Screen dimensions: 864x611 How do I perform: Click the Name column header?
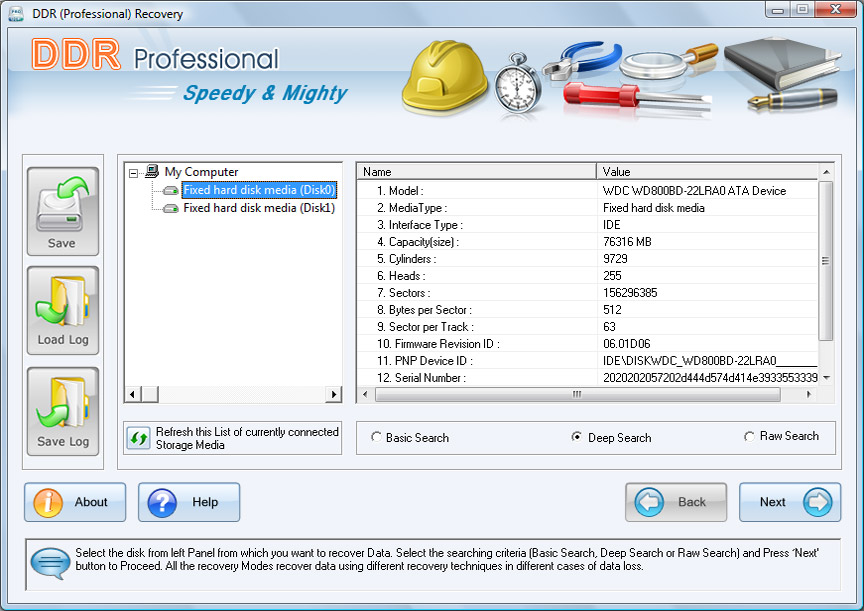[477, 172]
